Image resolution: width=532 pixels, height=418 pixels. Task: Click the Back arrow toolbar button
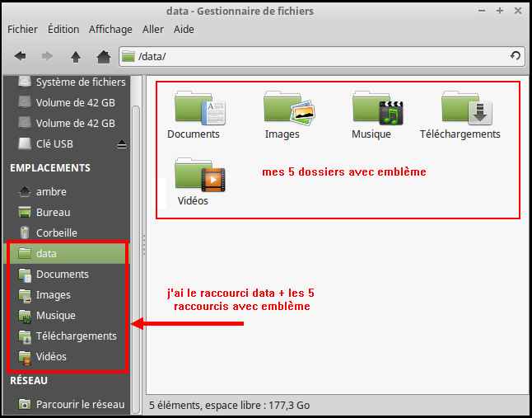21,57
